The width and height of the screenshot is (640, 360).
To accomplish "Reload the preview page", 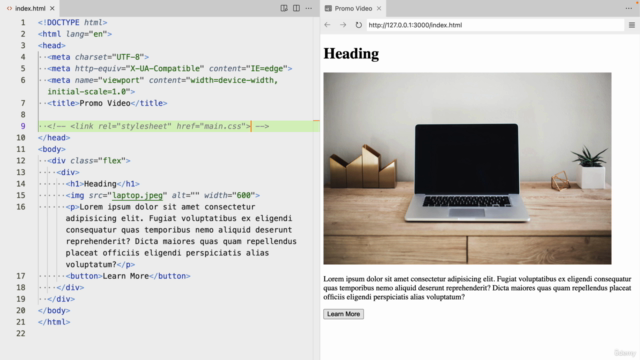I will pos(358,25).
